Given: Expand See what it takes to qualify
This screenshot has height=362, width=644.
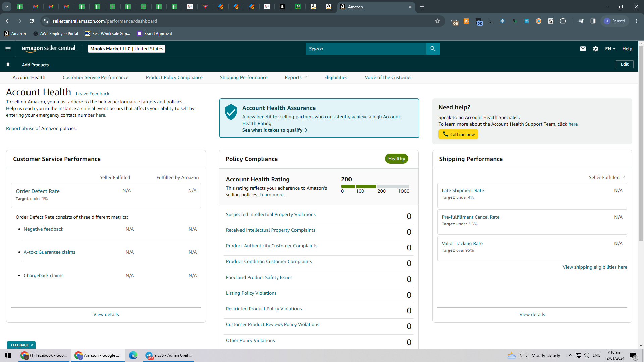Looking at the screenshot, I should click(275, 130).
